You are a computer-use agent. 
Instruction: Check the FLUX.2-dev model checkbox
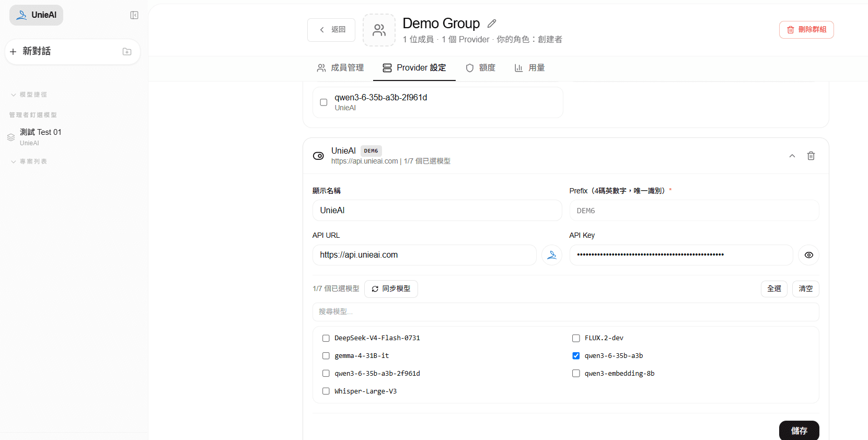(576, 338)
